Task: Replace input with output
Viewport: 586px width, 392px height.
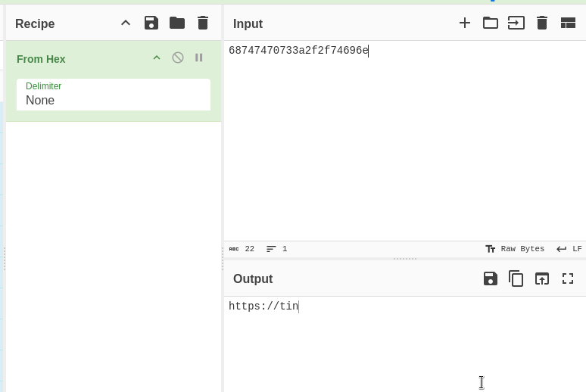Action: (542, 278)
